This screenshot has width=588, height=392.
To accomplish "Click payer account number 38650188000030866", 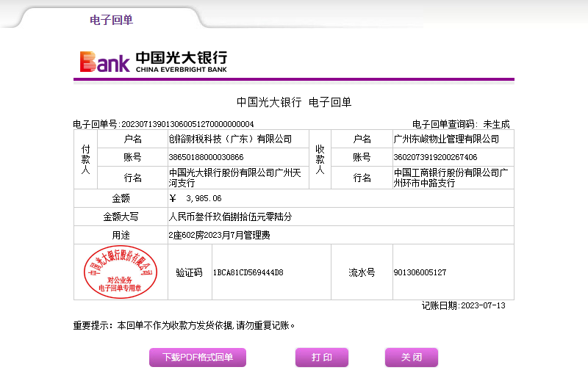I will click(206, 157).
